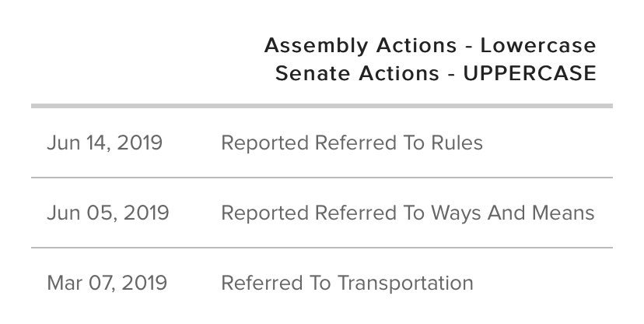Viewport: 644px width, 324px height.
Task: Open the "Reported Referred To Rules" action
Action: [352, 143]
